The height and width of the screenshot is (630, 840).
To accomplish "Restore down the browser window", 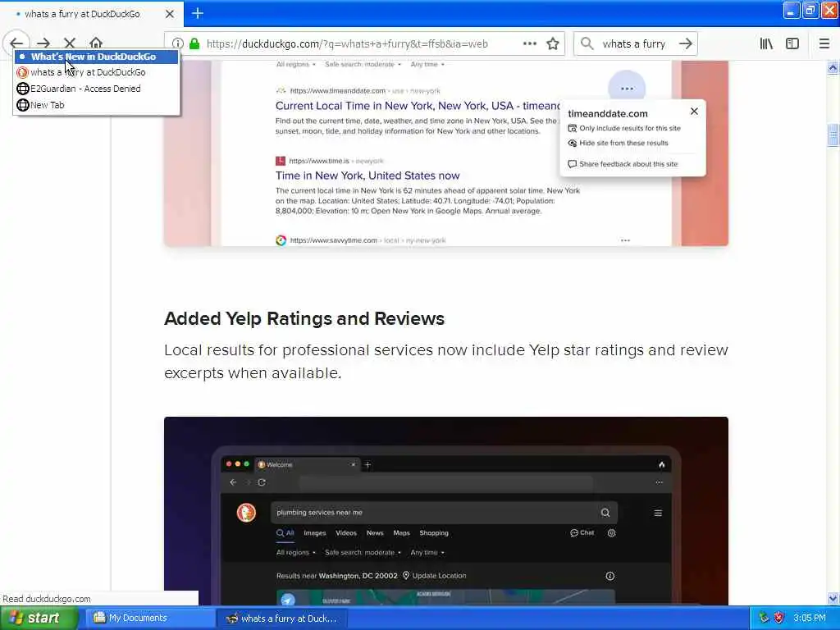I will [810, 10].
